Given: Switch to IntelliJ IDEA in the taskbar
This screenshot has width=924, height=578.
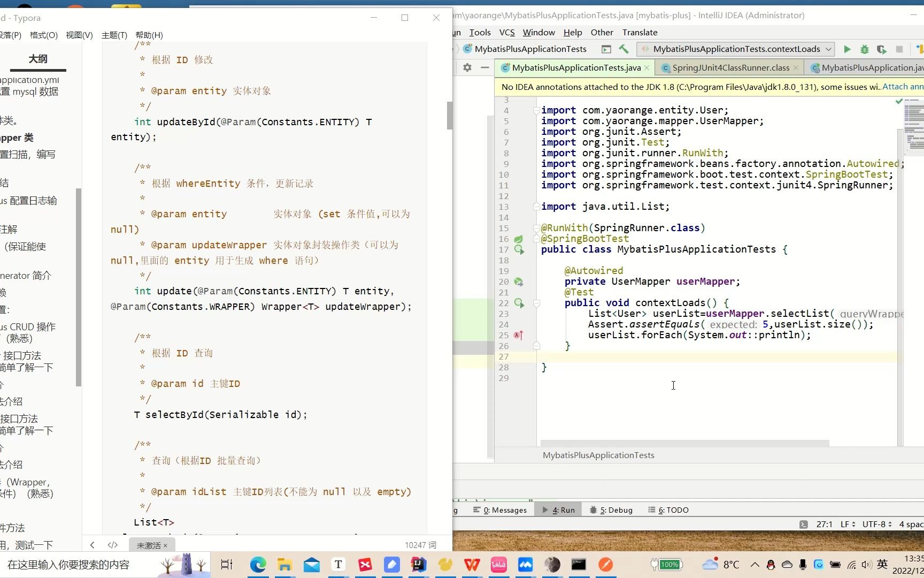Looking at the screenshot, I should [x=418, y=565].
